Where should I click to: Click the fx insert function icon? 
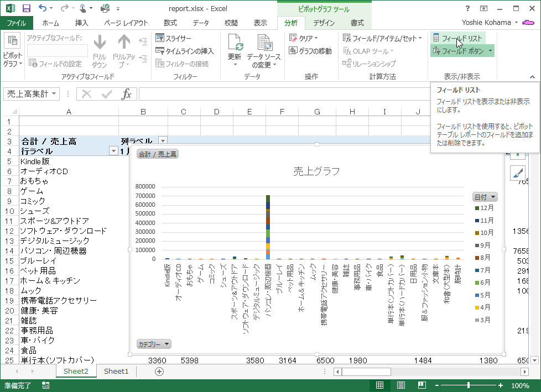point(127,94)
